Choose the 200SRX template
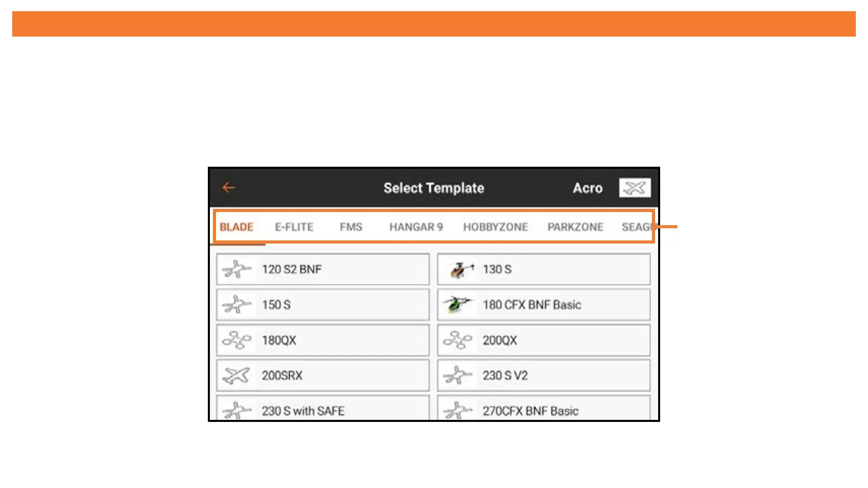The width and height of the screenshot is (868, 488). (x=323, y=376)
